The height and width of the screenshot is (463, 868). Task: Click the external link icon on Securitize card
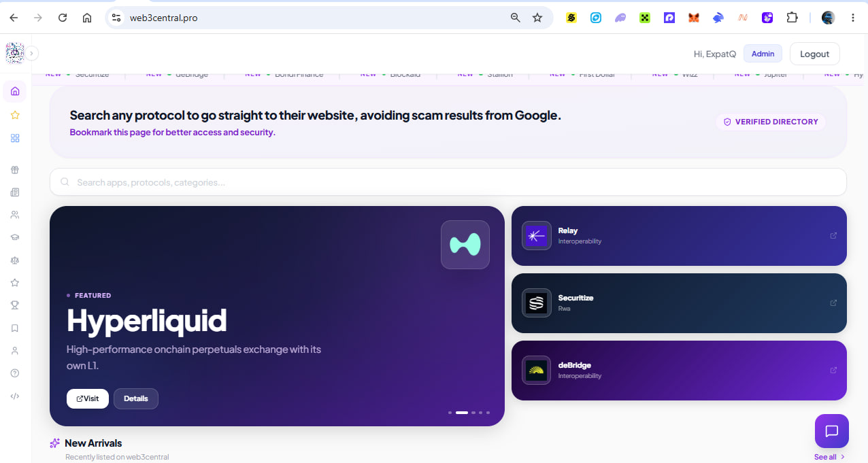pyautogui.click(x=833, y=303)
